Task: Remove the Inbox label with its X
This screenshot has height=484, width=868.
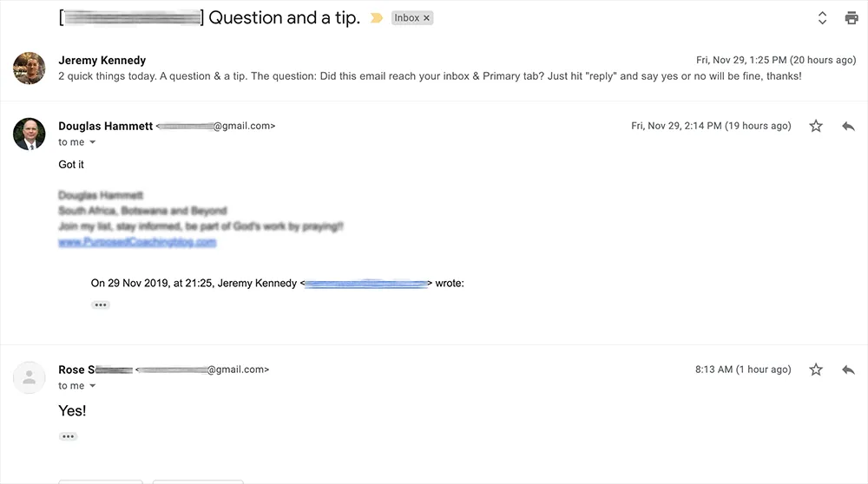Action: tap(426, 18)
